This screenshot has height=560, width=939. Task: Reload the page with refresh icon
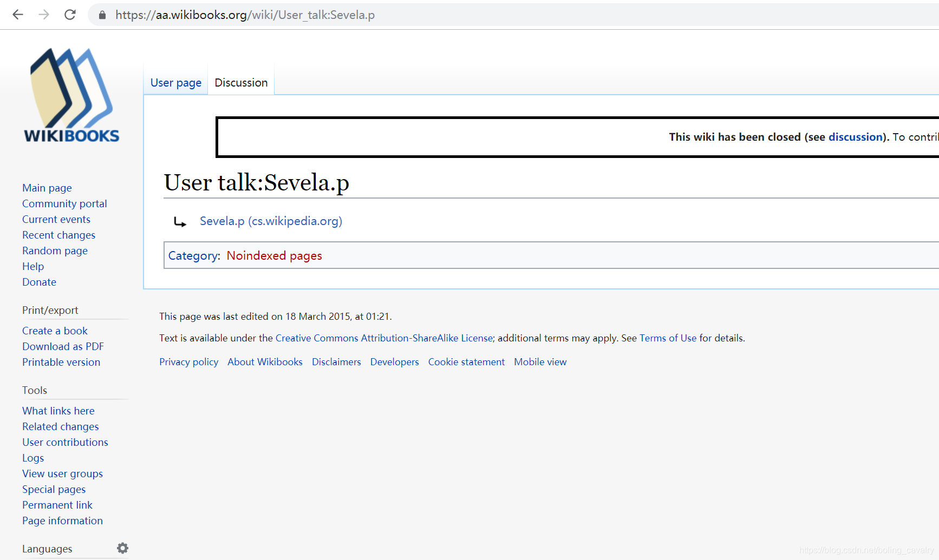pos(70,15)
